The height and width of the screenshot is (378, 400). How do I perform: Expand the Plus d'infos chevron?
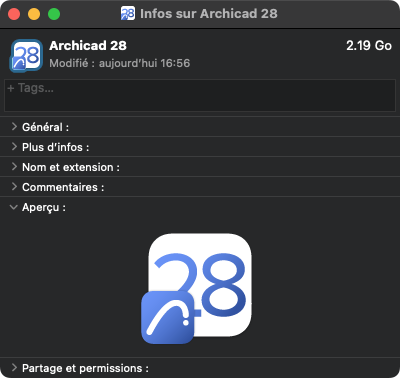tap(14, 147)
